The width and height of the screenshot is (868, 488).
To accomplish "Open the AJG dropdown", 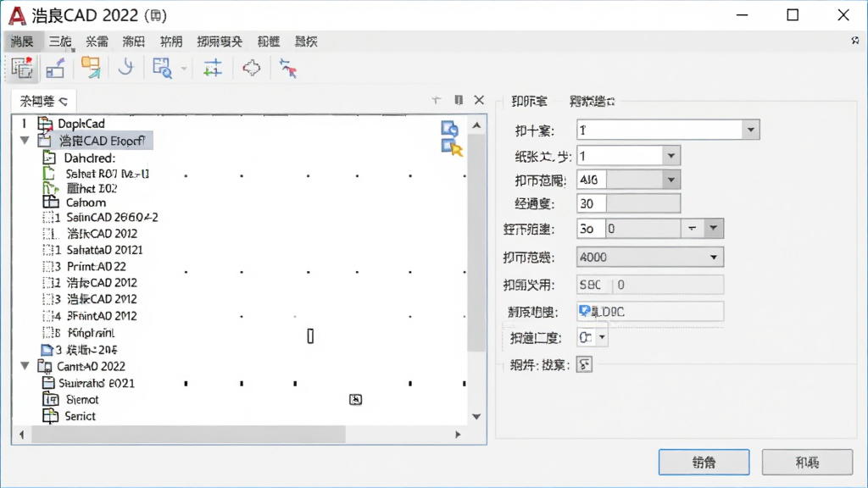I will [x=628, y=180].
